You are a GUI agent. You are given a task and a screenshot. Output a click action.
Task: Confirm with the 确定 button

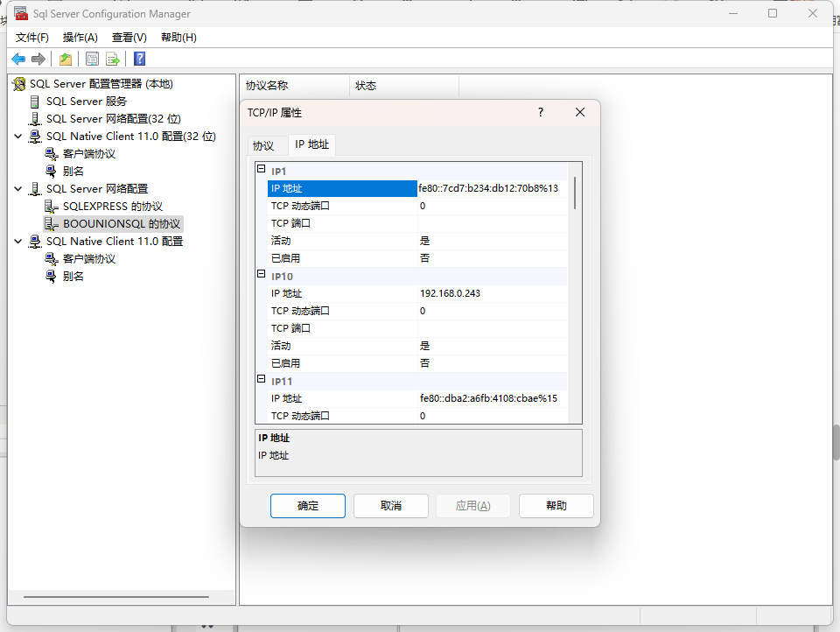(308, 506)
